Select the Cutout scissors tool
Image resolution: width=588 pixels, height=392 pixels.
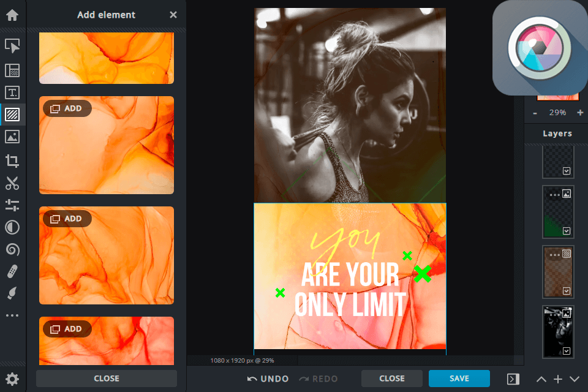(12, 183)
